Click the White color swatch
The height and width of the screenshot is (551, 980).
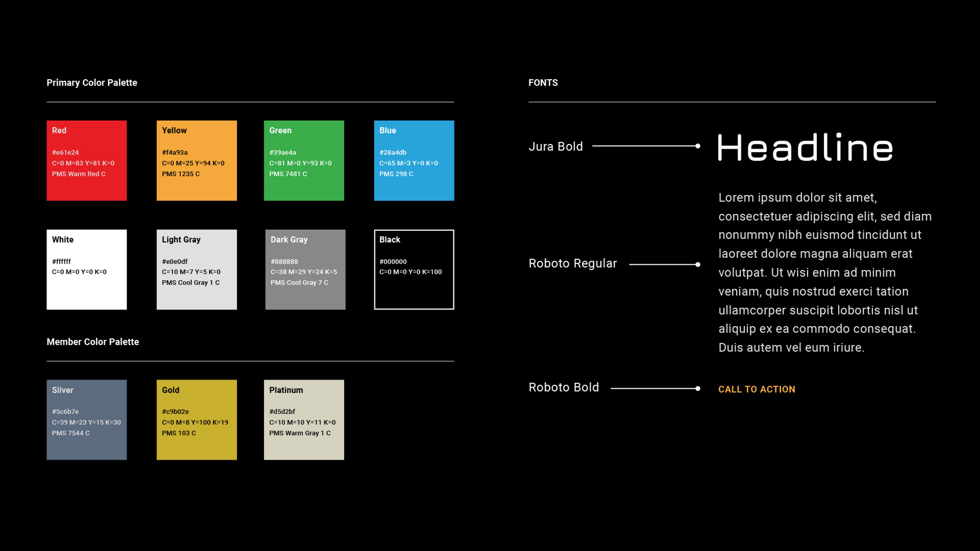86,269
